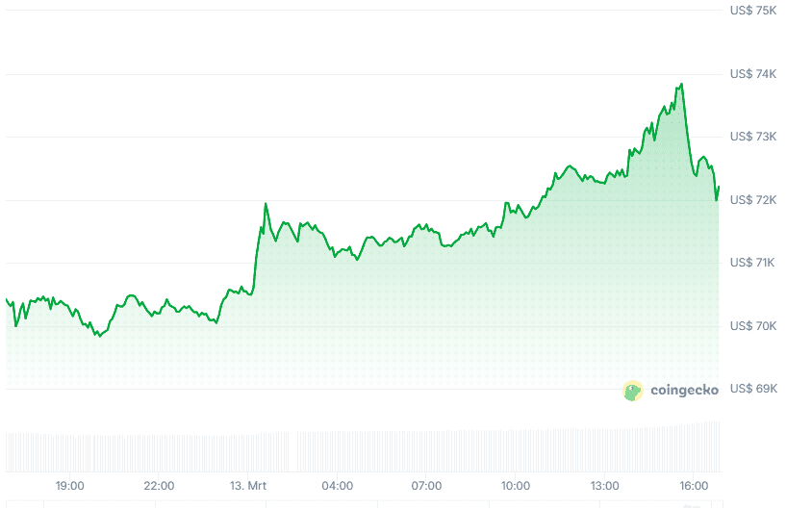Click the US$ 69K axis label

pyautogui.click(x=752, y=389)
